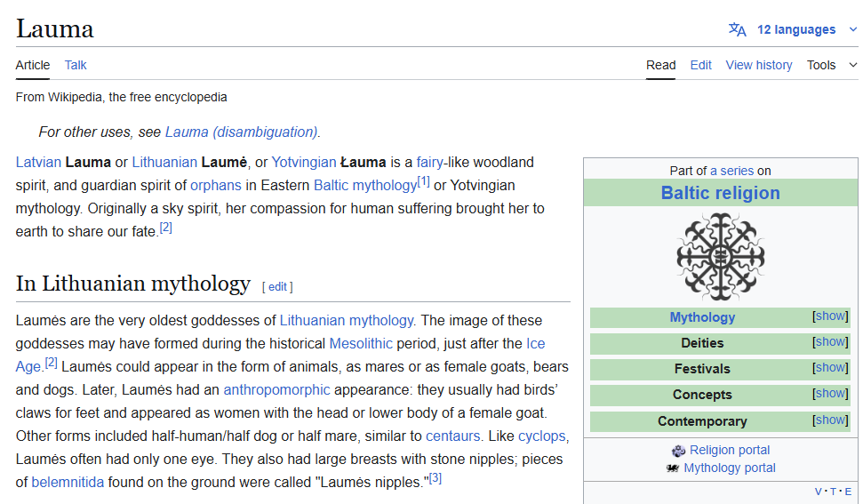Open Lauma (disambiguation) link
863x504 pixels.
pos(241,132)
